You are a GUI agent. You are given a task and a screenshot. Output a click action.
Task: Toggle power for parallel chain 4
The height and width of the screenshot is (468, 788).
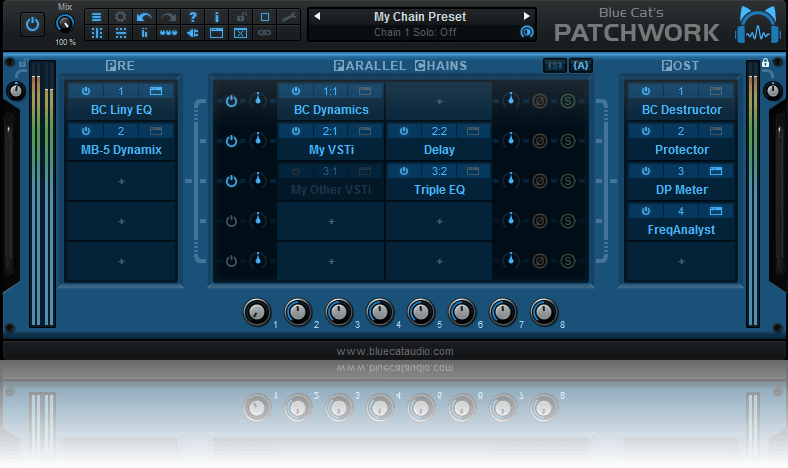pyautogui.click(x=231, y=221)
